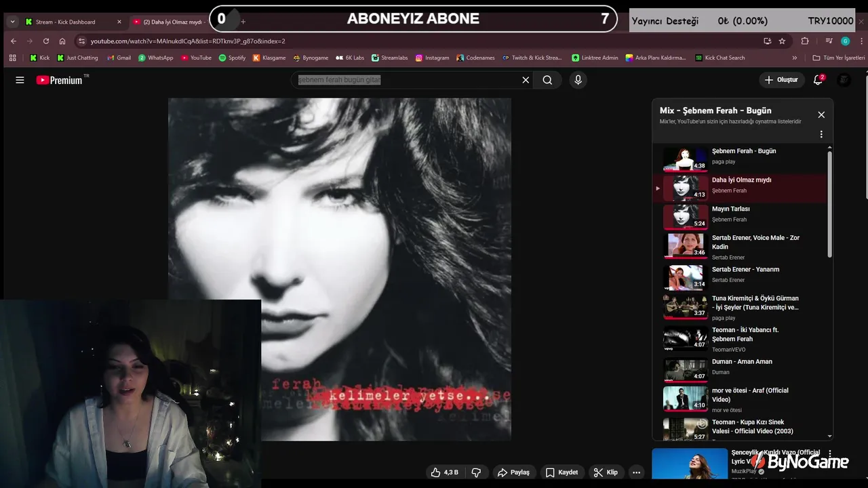Image resolution: width=868 pixels, height=488 pixels.
Task: Click the Klip clip button
Action: [606, 472]
